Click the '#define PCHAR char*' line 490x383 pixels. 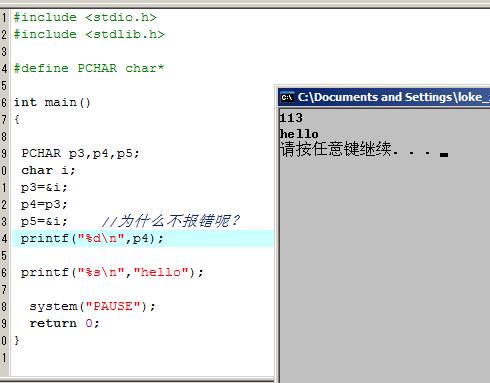click(89, 68)
